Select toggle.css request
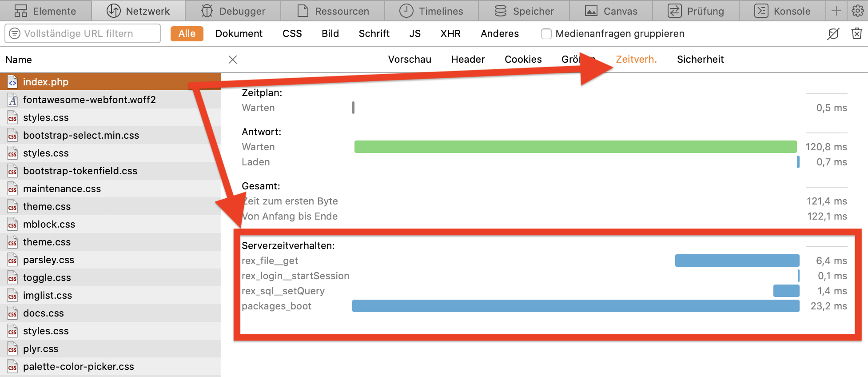The height and width of the screenshot is (377, 868). [x=110, y=277]
